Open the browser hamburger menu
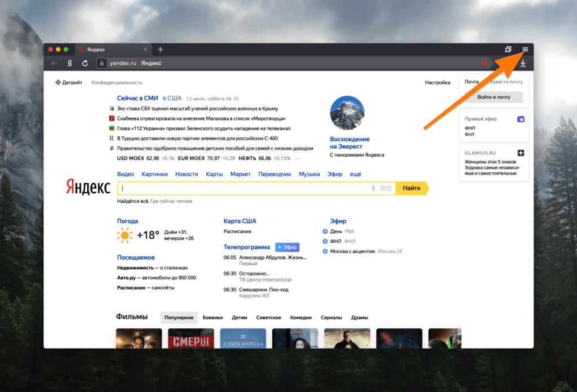 click(525, 49)
